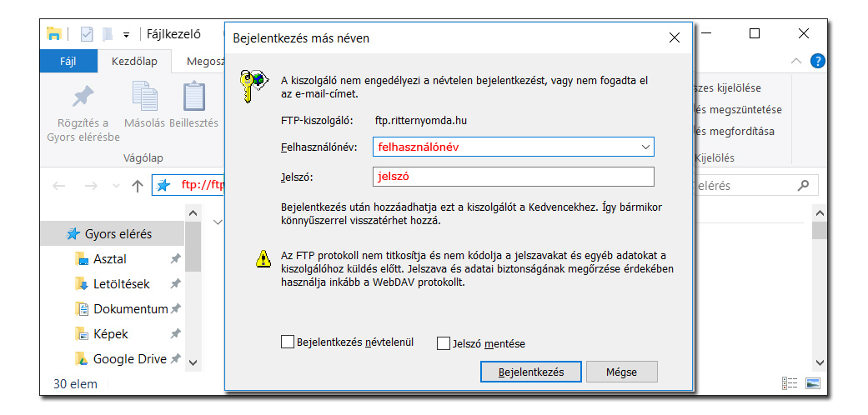Open the recent locations dropdown arrow
The image size is (868, 415).
coord(116,187)
